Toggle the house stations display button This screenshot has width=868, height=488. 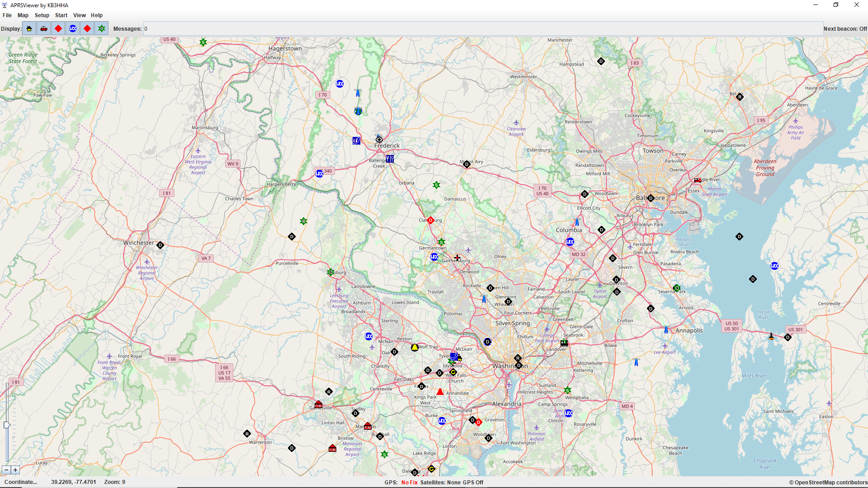[29, 28]
